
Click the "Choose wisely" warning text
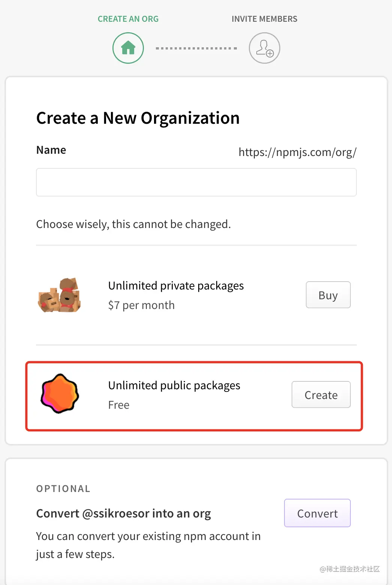tap(133, 224)
